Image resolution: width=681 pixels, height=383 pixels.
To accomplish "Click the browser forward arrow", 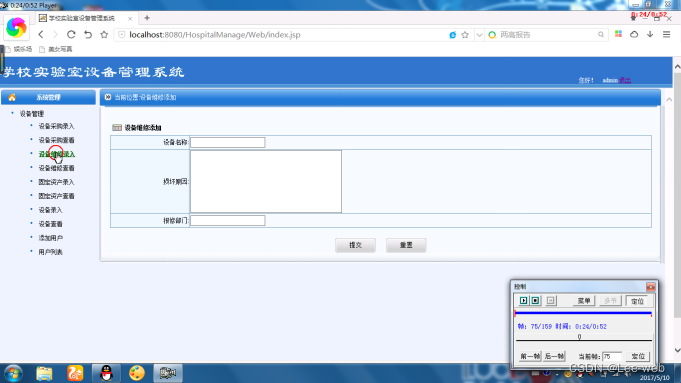I will pos(55,34).
